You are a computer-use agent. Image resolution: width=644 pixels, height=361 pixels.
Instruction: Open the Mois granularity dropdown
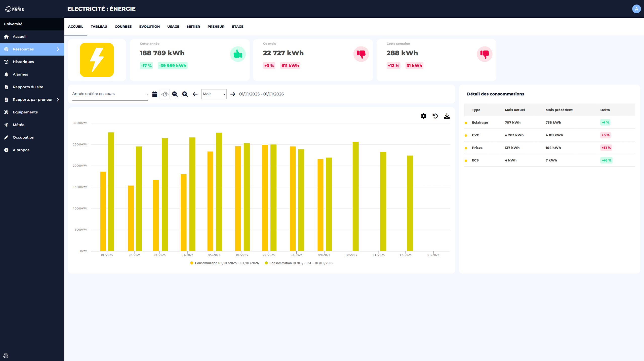[214, 94]
